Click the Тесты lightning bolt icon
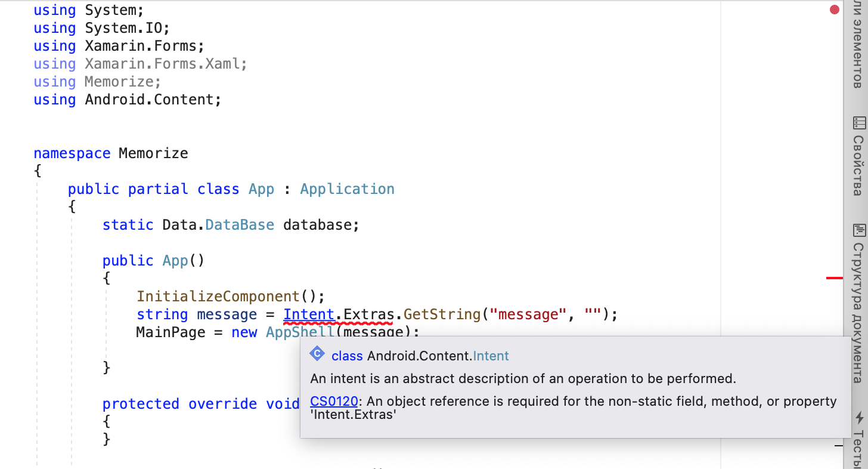Screen dimensions: 868x469 point(859,418)
